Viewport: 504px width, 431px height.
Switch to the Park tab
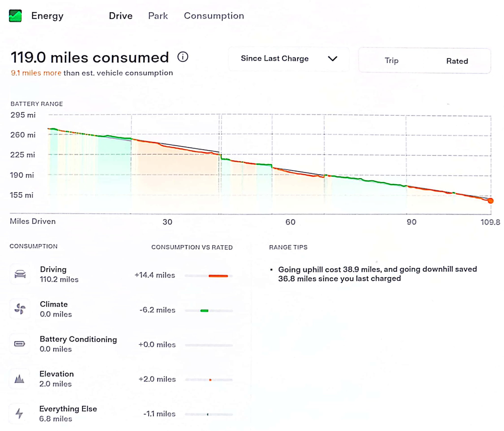point(158,15)
